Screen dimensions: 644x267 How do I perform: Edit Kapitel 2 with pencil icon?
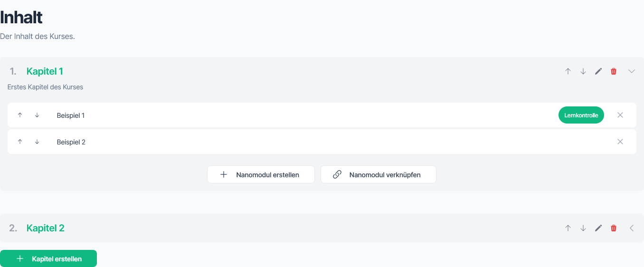(x=598, y=228)
